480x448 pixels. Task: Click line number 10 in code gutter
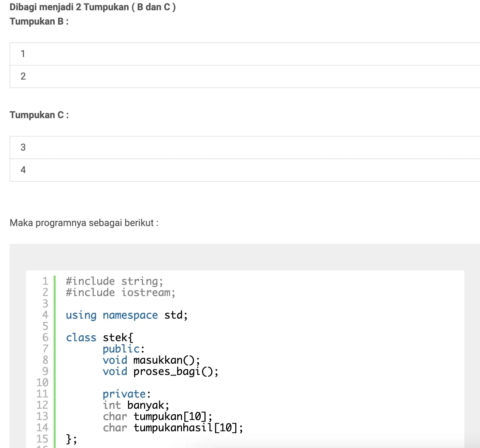(x=42, y=383)
